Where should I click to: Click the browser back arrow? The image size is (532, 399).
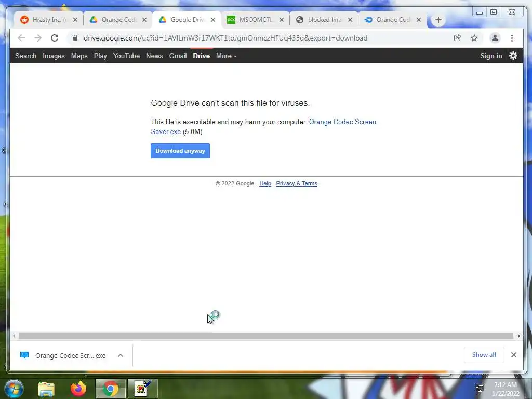tap(21, 38)
